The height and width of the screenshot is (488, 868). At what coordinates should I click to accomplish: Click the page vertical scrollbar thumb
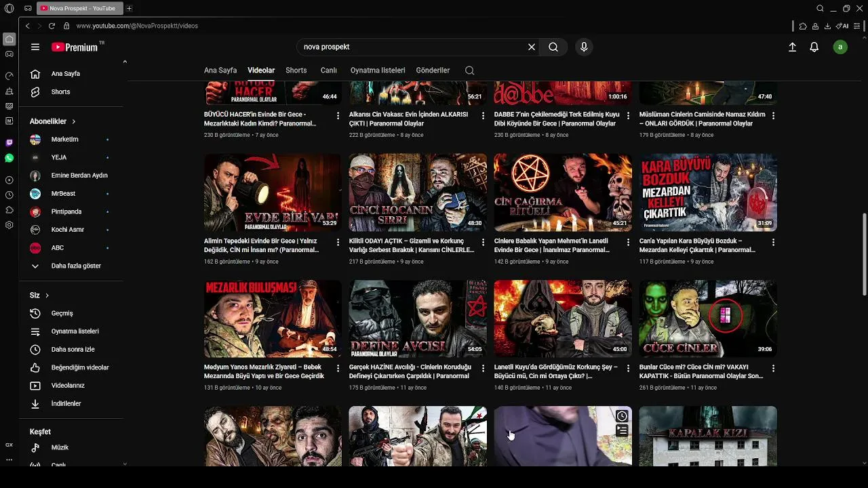(x=864, y=254)
